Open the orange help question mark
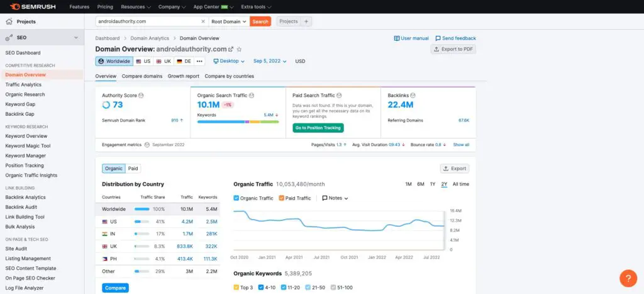This screenshot has width=644, height=294. click(628, 278)
